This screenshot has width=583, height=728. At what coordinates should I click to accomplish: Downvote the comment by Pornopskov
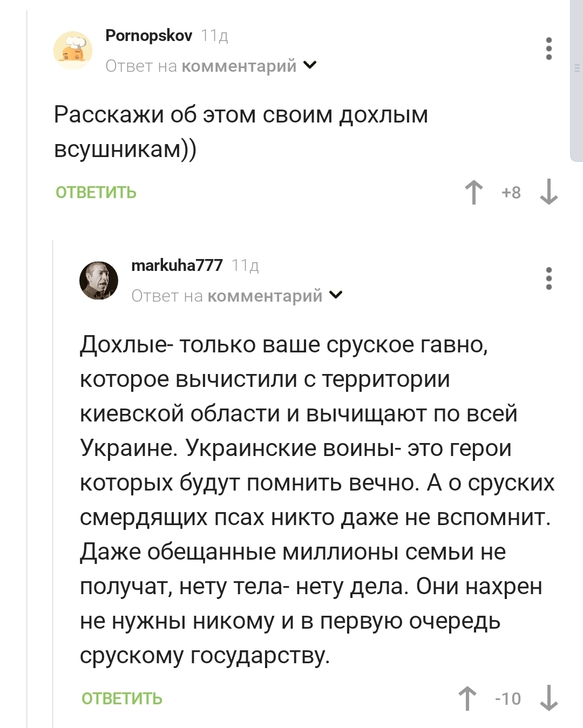coord(548,193)
